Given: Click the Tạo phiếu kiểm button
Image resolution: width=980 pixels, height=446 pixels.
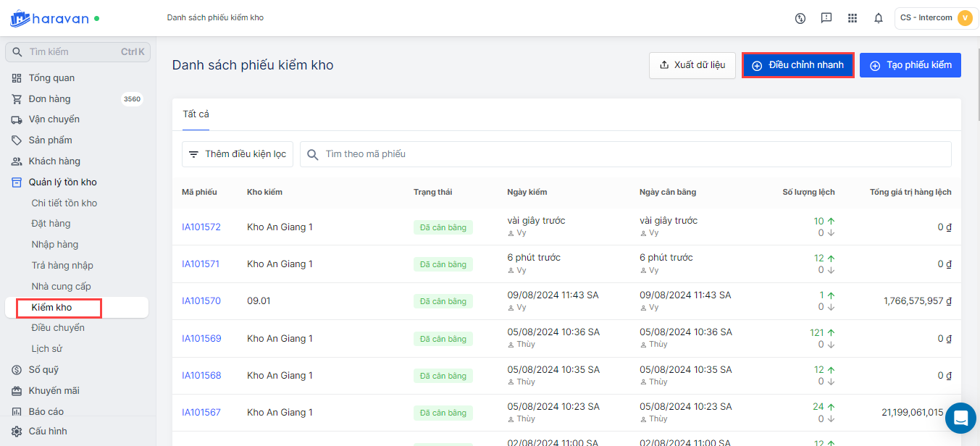Looking at the screenshot, I should tap(910, 65).
